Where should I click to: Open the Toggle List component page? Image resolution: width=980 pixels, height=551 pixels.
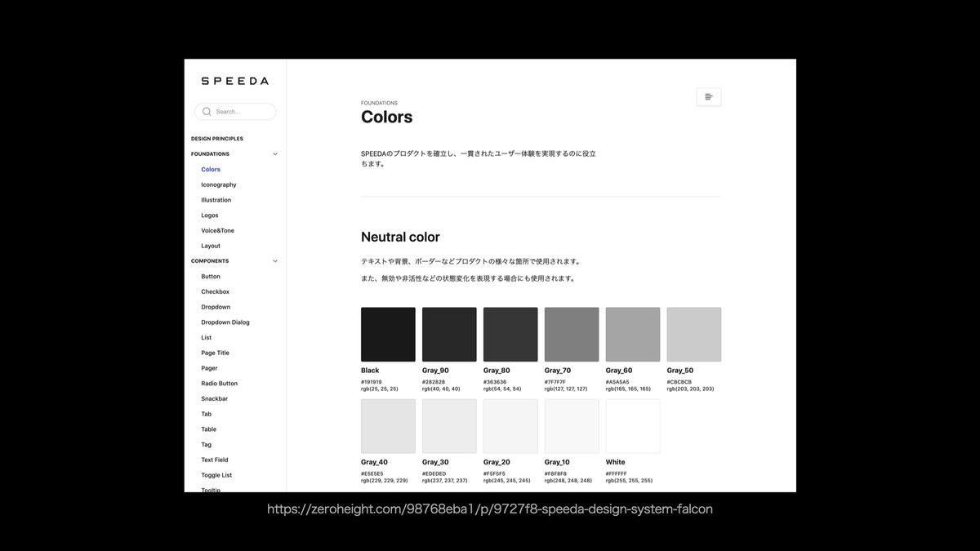click(216, 475)
